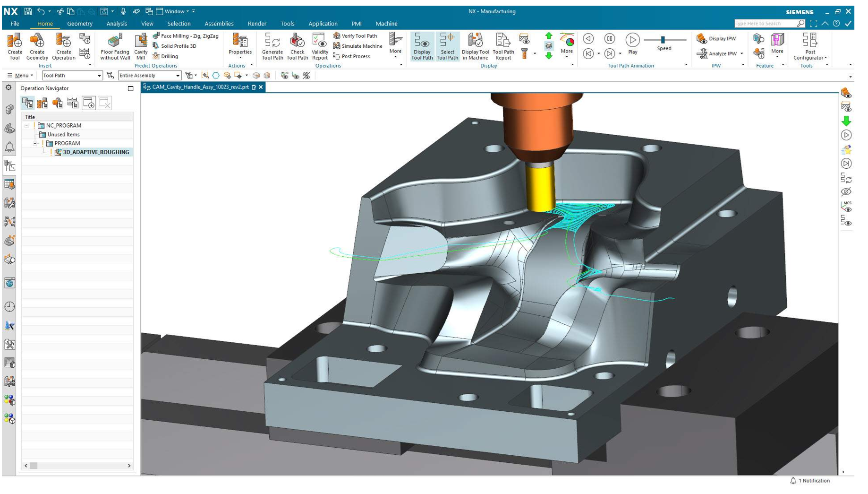Open the Validity Report
Image resolution: width=868 pixels, height=494 pixels.
pyautogui.click(x=320, y=46)
